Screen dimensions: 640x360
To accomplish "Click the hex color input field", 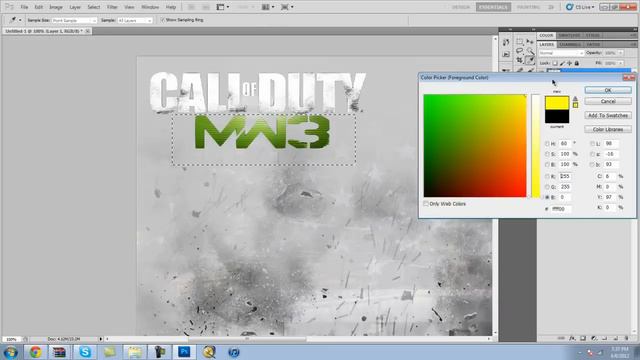I will pyautogui.click(x=561, y=209).
